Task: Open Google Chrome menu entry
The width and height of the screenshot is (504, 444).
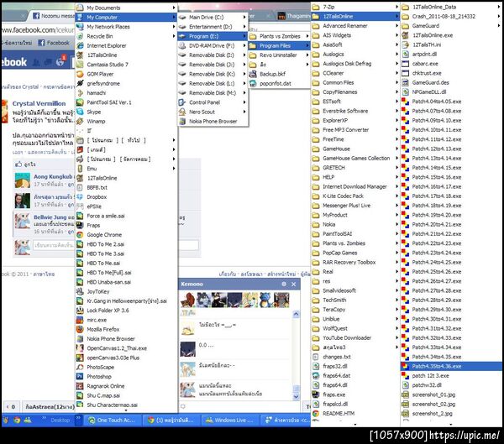Action: coord(104,235)
